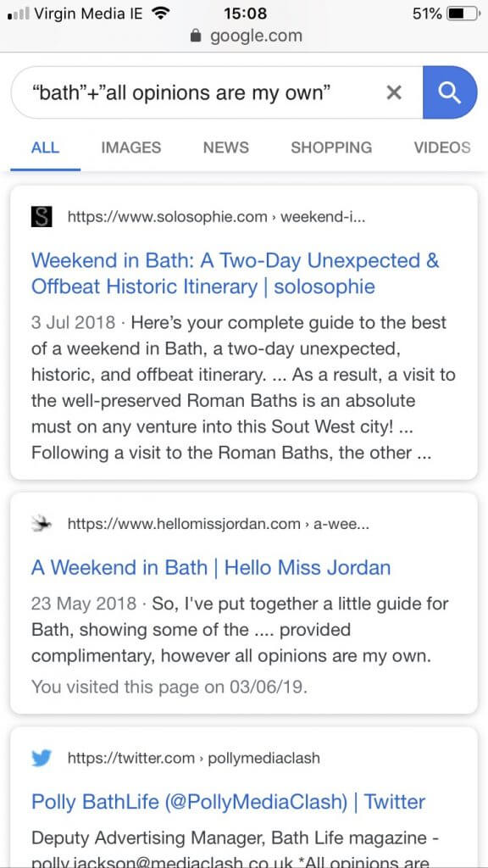Tap the google.com address bar
Viewport: 488px width, 868px height.
click(244, 36)
